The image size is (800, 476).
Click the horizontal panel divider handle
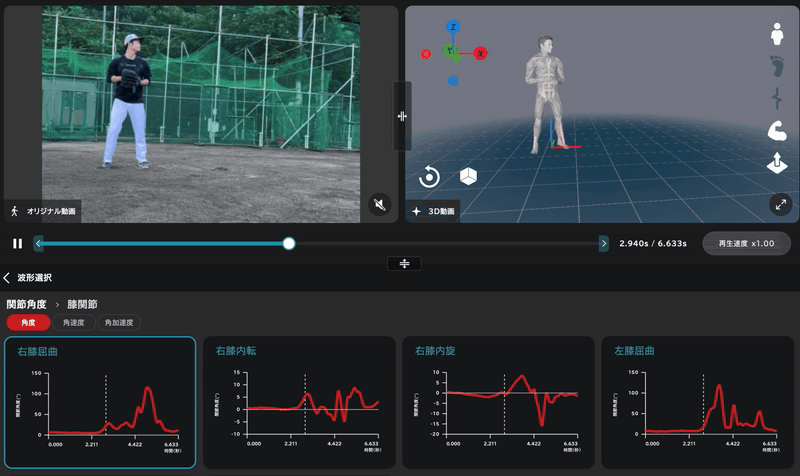(404, 264)
